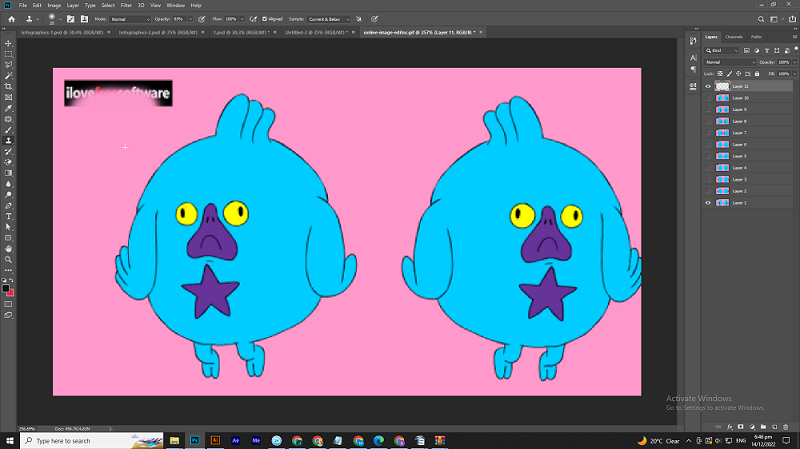Select the Crop tool
This screenshot has width=800, height=449.
[x=8, y=86]
